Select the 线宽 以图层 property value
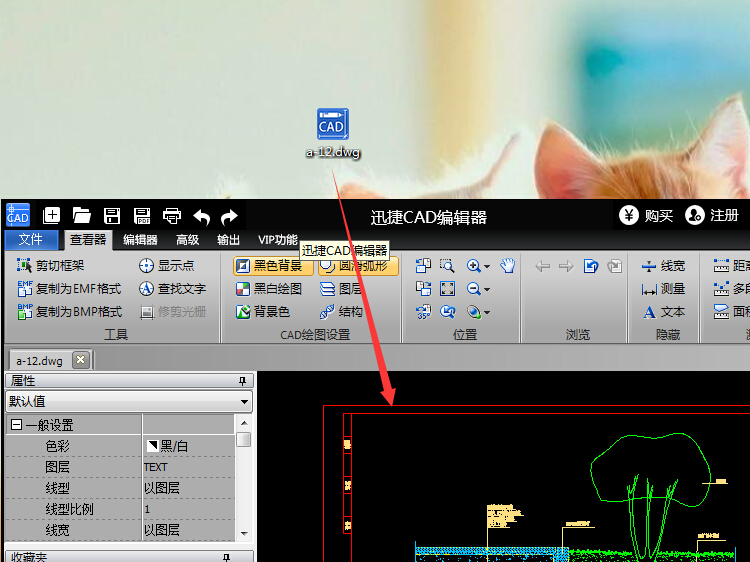 [x=188, y=530]
